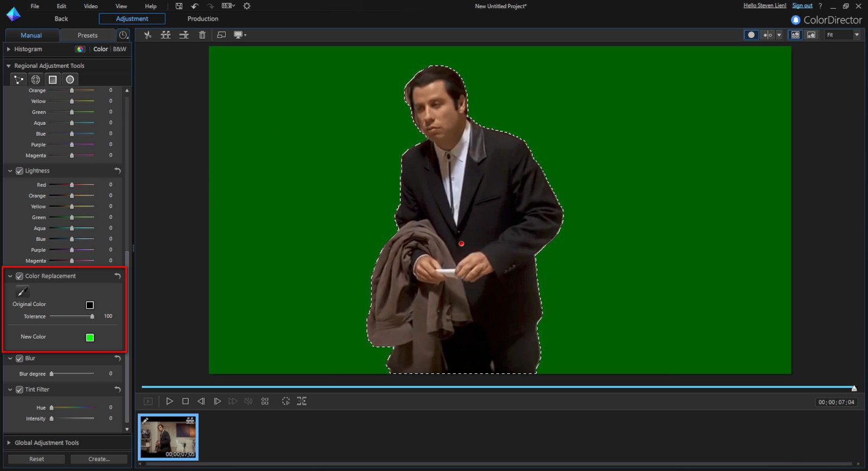Select the single view circle mode
The width and height of the screenshot is (868, 471).
(751, 35)
